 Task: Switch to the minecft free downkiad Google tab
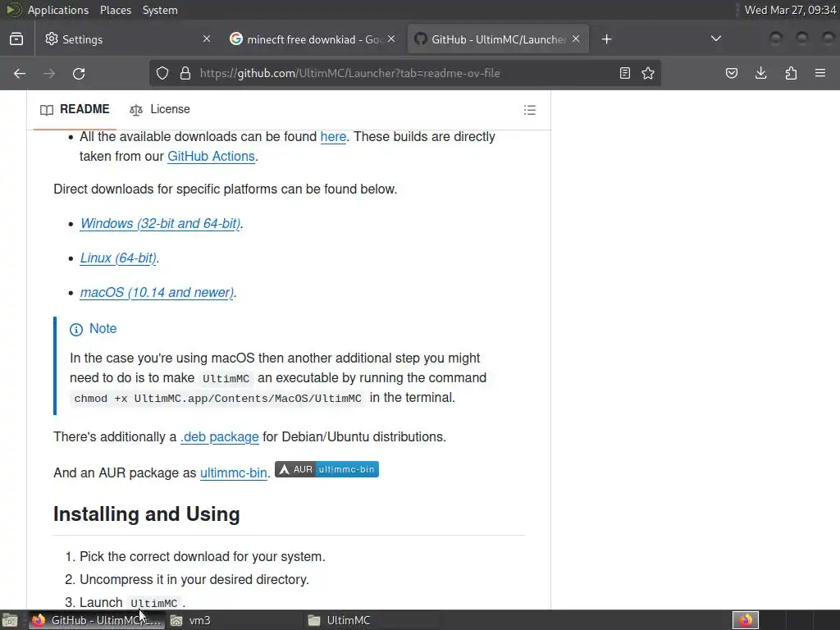313,39
